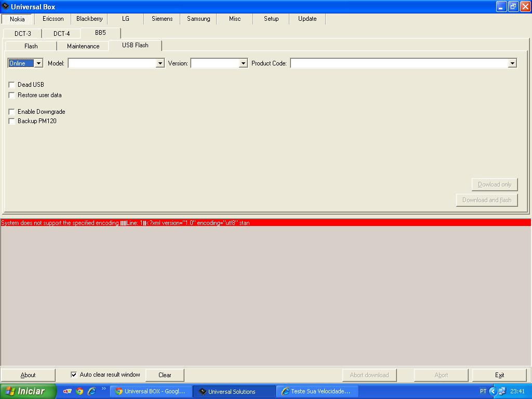Screen dimensions: 532x399
Task: Click the 23:41 system clock
Action: pos(517,391)
